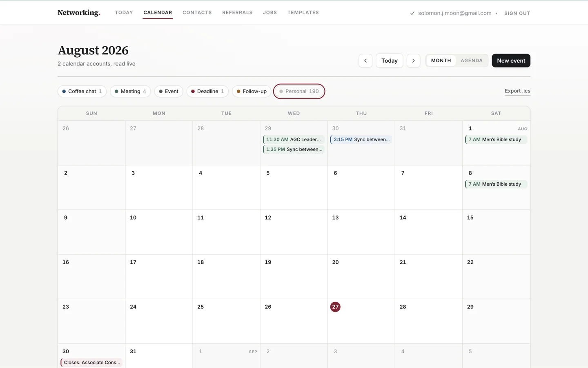This screenshot has height=368, width=588.
Task: Switch to Agenda view
Action: coord(472,61)
